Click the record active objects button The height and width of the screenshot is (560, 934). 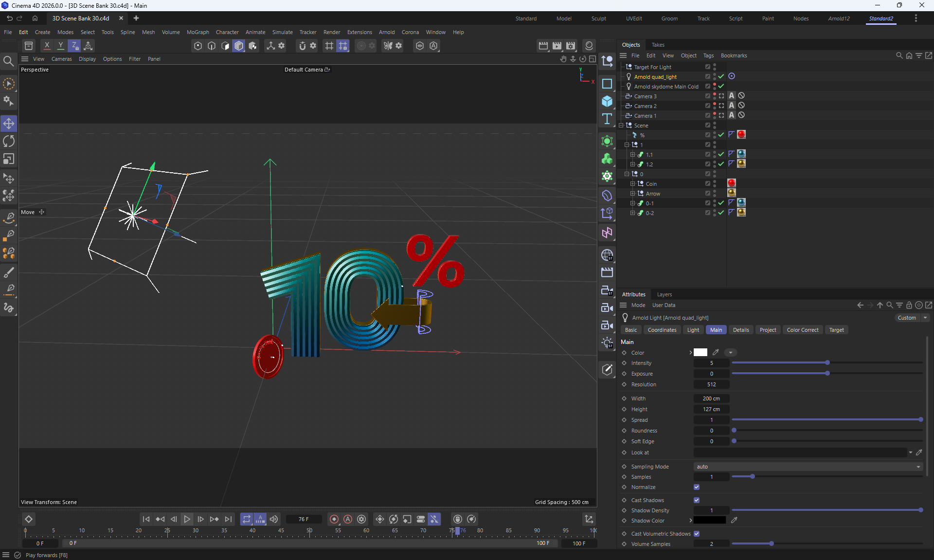tap(334, 519)
